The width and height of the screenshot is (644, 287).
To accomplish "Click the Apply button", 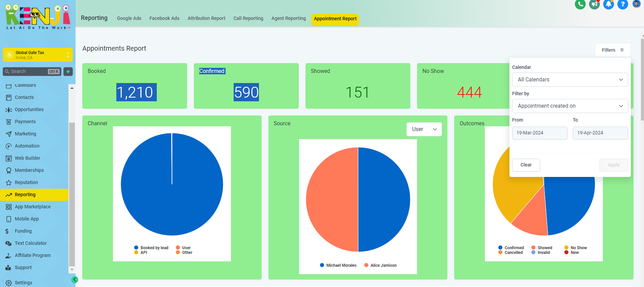I will pos(614,165).
